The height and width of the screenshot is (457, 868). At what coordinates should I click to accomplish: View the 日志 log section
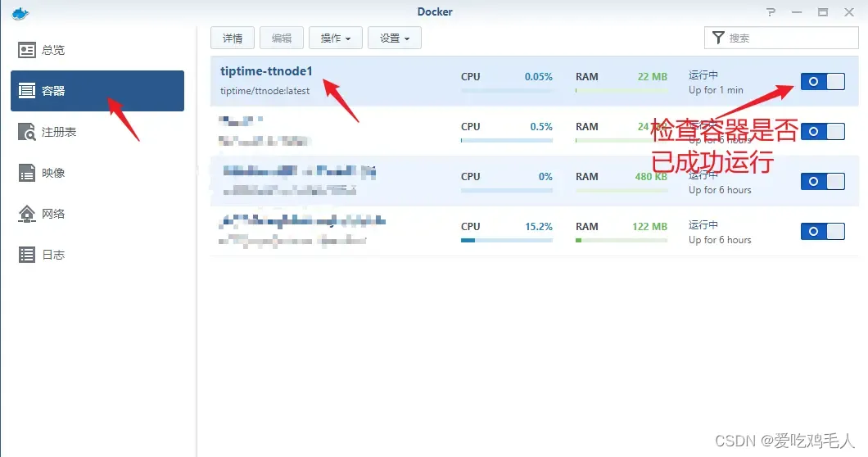coord(97,255)
